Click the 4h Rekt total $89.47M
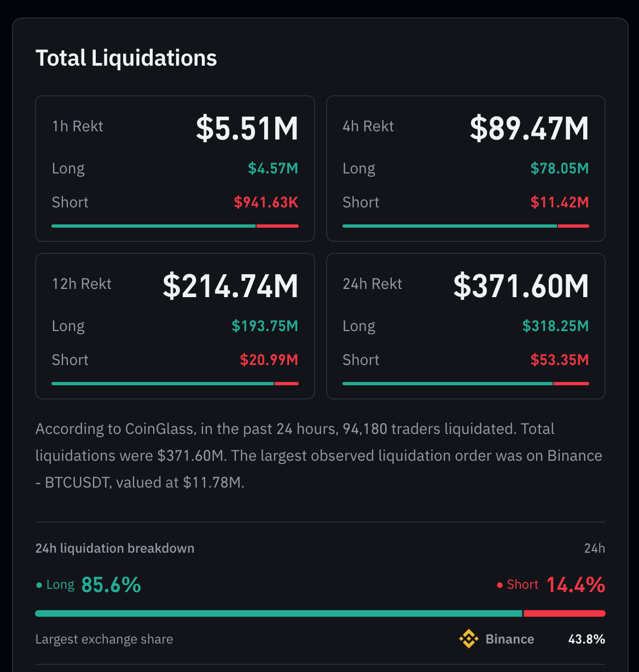 (530, 129)
